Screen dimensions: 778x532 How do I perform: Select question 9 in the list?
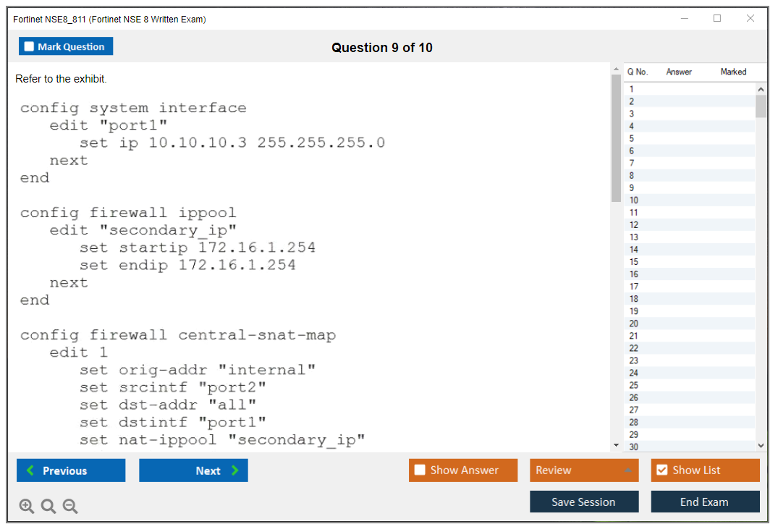pos(633,187)
